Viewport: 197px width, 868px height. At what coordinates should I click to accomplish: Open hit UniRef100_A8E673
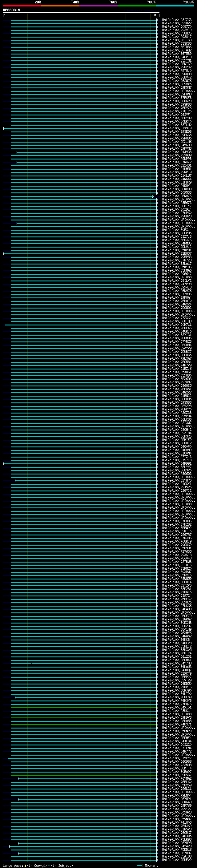pos(177,203)
